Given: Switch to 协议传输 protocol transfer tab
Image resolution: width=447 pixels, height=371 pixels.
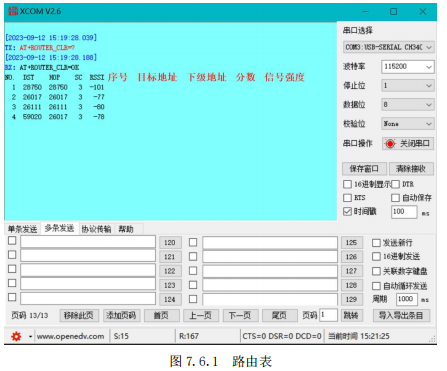Looking at the screenshot, I should click(x=96, y=229).
